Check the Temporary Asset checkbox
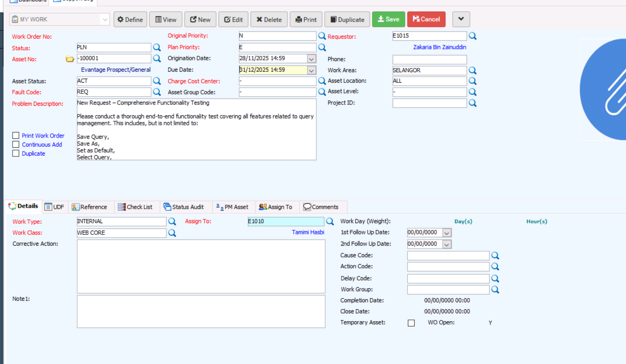Screen dimensions: 626x364 coord(411,323)
